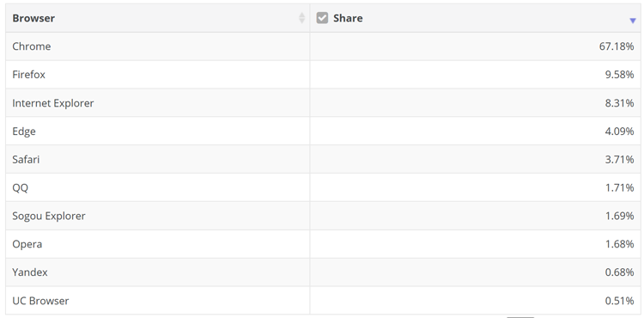Viewport: 644px width, 318px height.
Task: Click the Internet Explorer row
Action: 323,103
